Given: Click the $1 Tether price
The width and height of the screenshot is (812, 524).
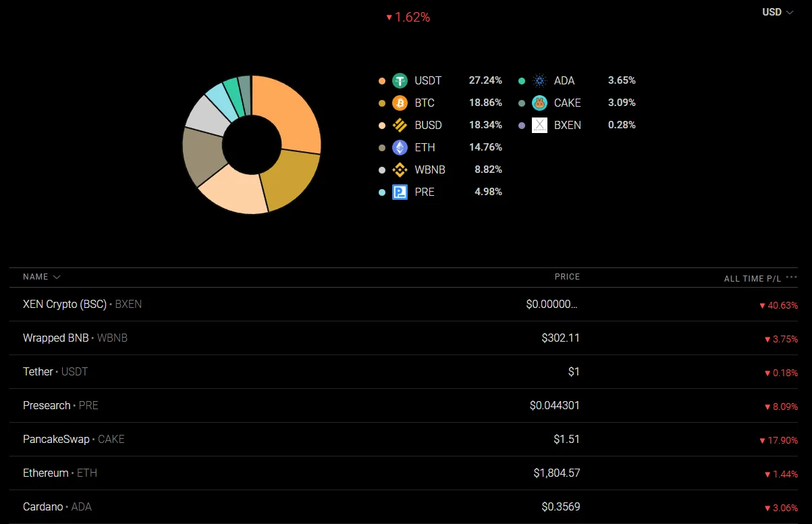Looking at the screenshot, I should tap(574, 372).
